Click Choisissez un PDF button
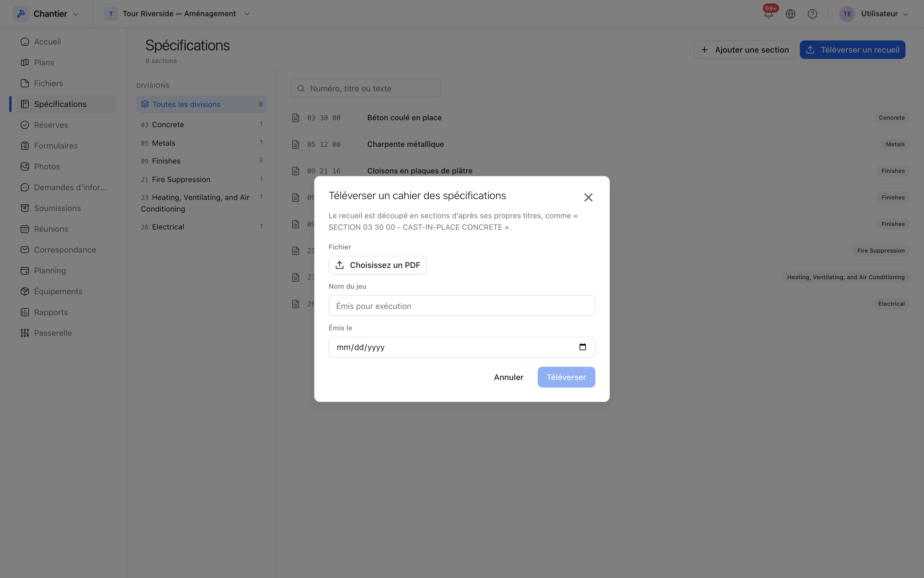 click(x=377, y=265)
